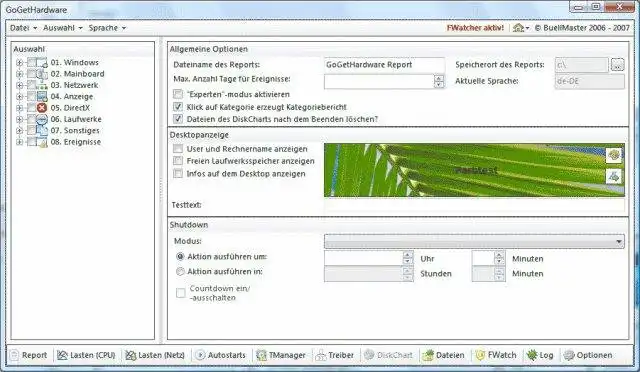Expand the 03. Netzwerk tree node
Screen dimensions: 640x372
pyautogui.click(x=19, y=85)
